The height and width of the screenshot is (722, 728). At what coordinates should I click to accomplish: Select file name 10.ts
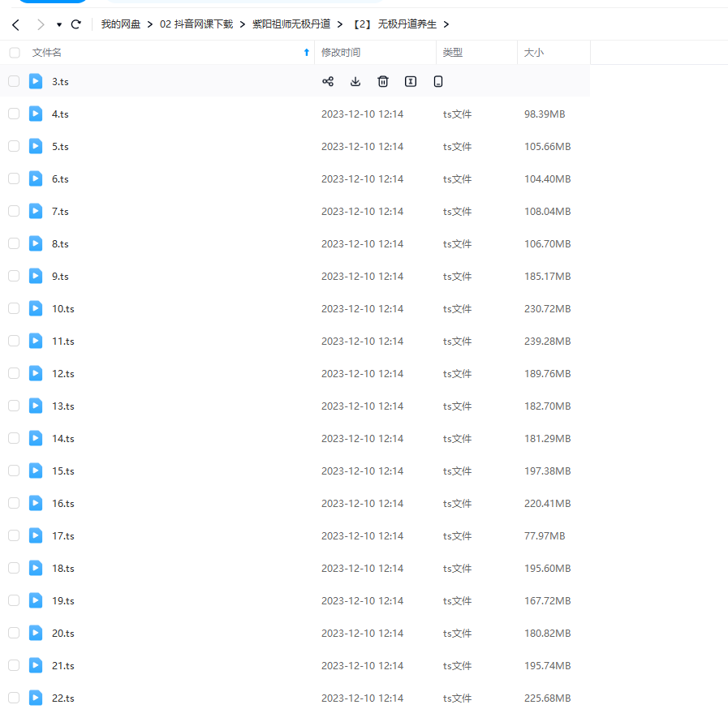coord(63,309)
